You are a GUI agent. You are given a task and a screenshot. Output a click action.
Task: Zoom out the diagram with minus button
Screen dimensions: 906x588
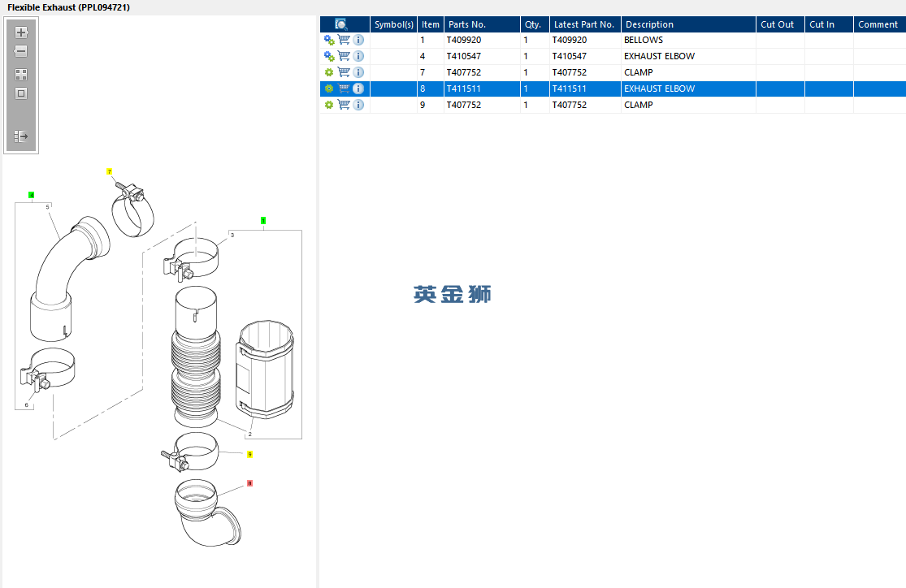[x=21, y=51]
